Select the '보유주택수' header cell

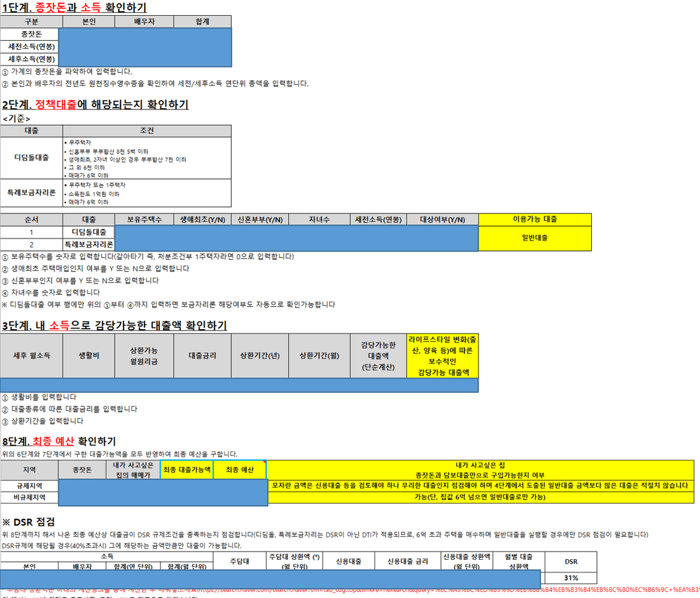tap(144, 220)
